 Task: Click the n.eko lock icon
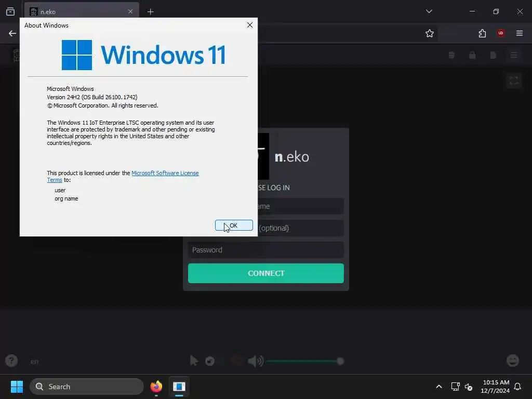(472, 55)
